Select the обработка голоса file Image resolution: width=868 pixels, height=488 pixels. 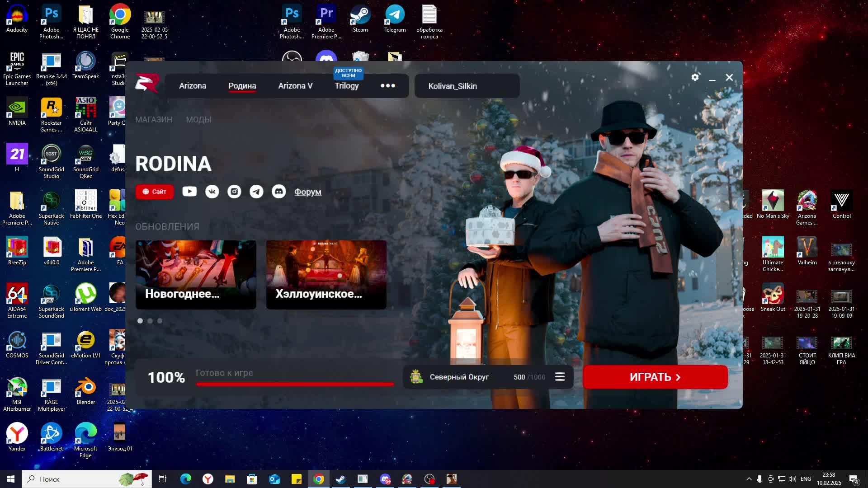[429, 22]
